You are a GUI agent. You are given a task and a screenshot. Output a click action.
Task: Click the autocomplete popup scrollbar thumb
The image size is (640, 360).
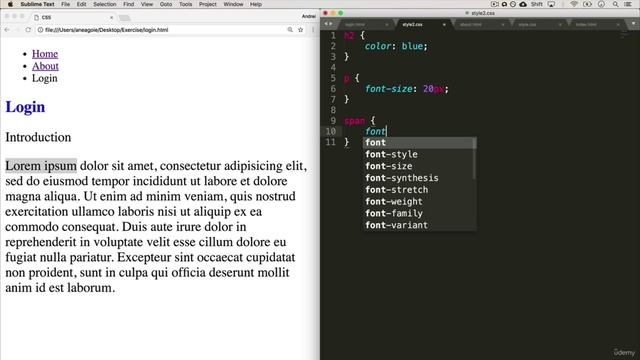click(x=474, y=158)
